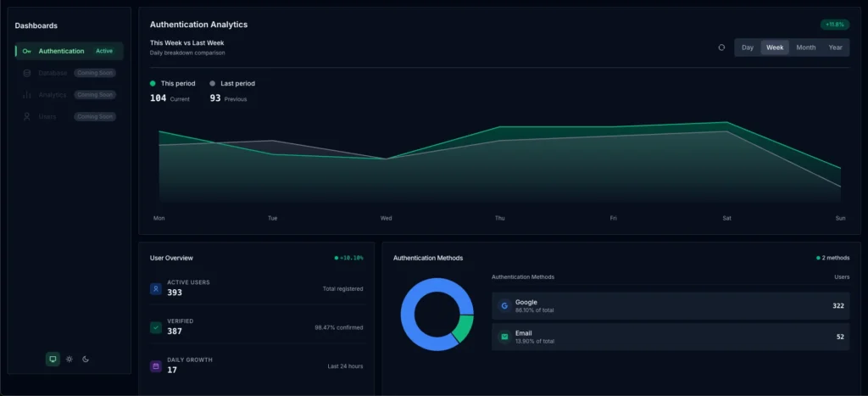Image resolution: width=868 pixels, height=396 pixels.
Task: Click the Authentication Analytics title
Action: coord(198,25)
